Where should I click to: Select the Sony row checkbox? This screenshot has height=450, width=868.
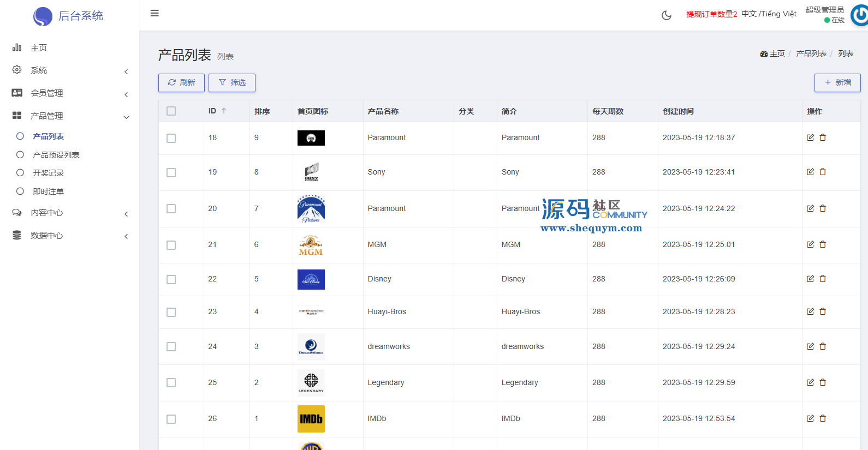tap(171, 173)
